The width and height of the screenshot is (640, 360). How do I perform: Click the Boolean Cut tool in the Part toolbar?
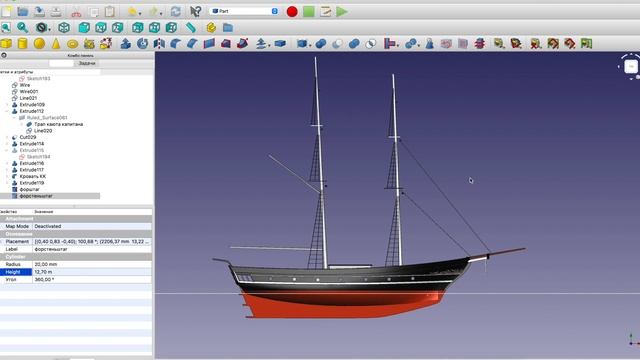coord(337,44)
